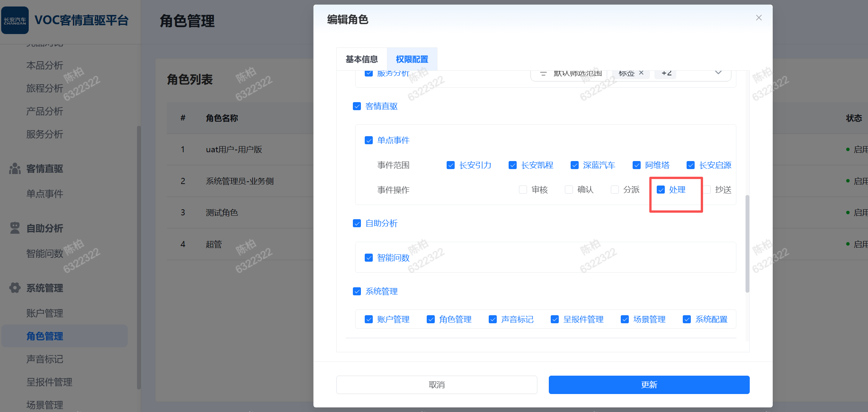Toggle the 客情直驱 group checkbox
Screen dimensions: 868x412
point(357,106)
